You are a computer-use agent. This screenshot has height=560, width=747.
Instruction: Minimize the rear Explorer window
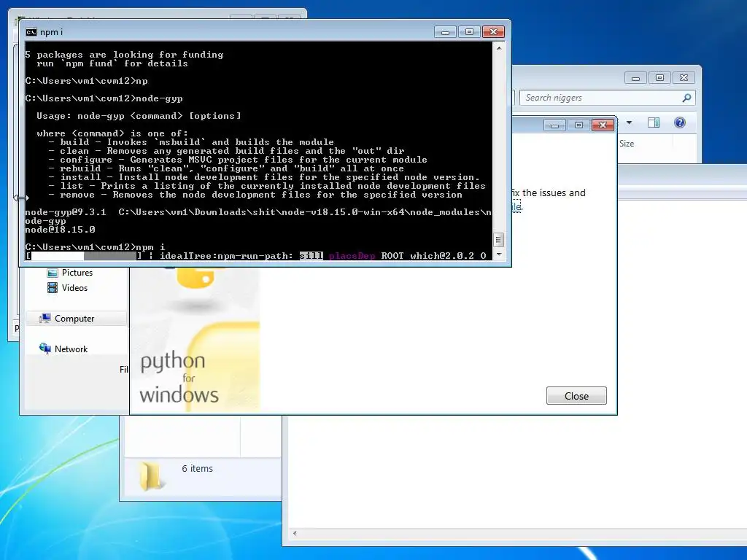[635, 77]
